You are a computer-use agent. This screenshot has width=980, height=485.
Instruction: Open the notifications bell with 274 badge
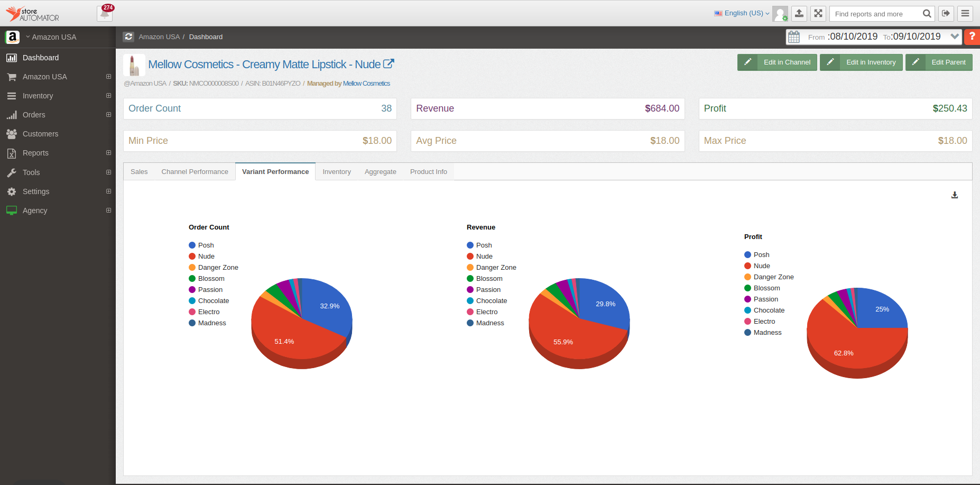105,13
